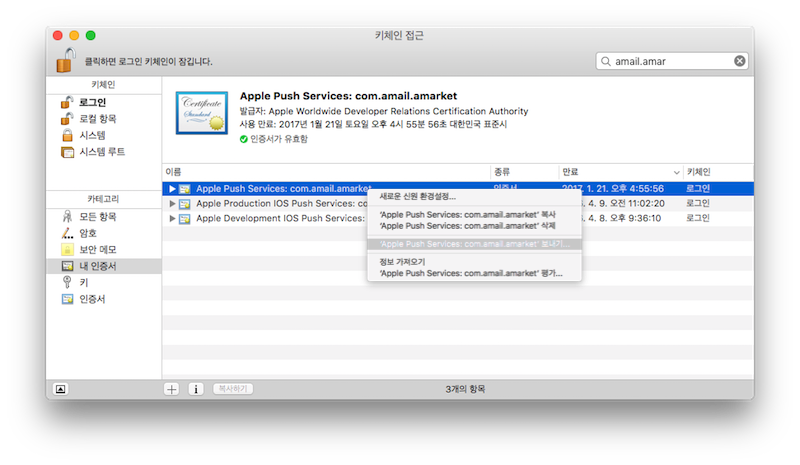This screenshot has height=465, width=800.
Task: Choose context menu item ending in 평가
Action: (x=474, y=273)
